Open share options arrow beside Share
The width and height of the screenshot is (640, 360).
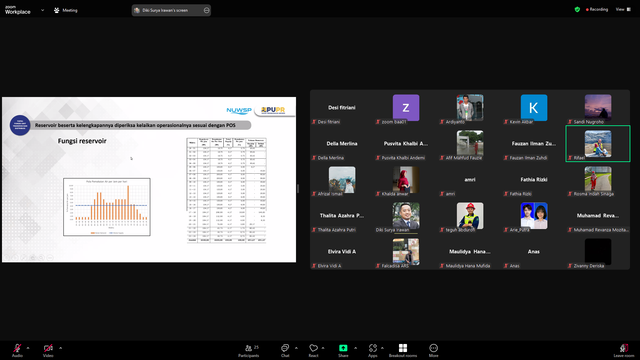pyautogui.click(x=356, y=348)
